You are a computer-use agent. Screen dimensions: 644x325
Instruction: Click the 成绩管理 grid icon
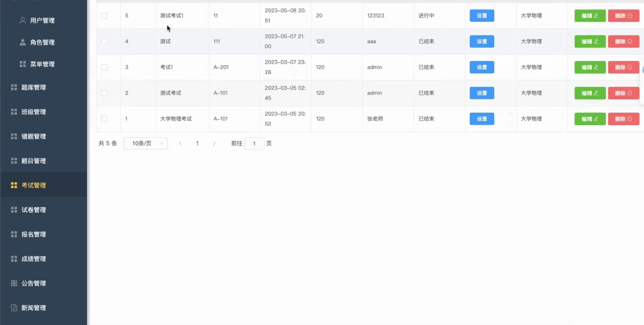pos(14,258)
